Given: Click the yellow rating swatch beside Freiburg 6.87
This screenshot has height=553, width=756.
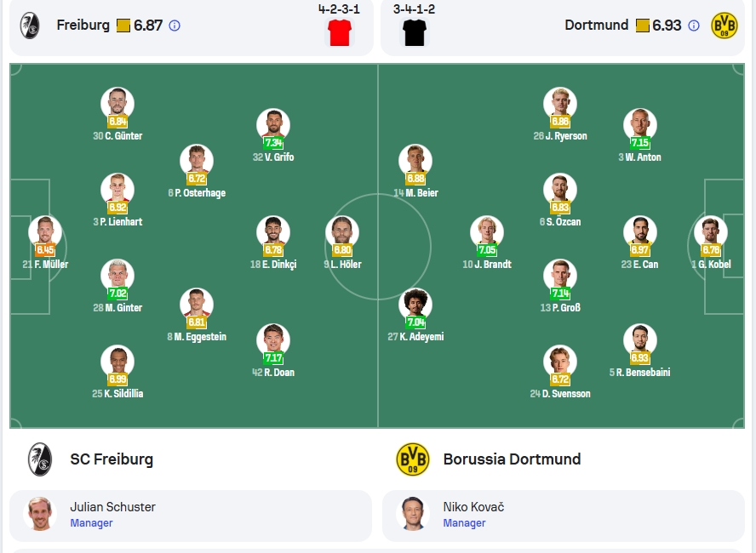Looking at the screenshot, I should [123, 26].
